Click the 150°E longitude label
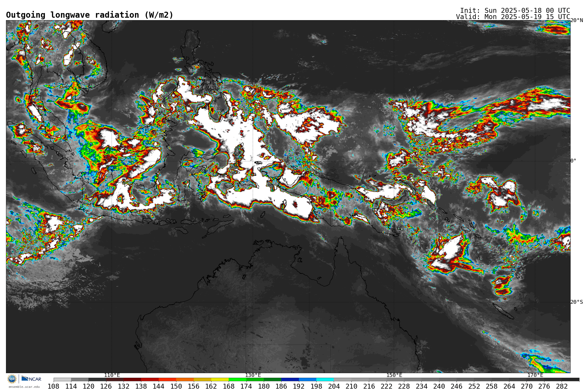Screen dimensions: 588x390 pyautogui.click(x=394, y=375)
